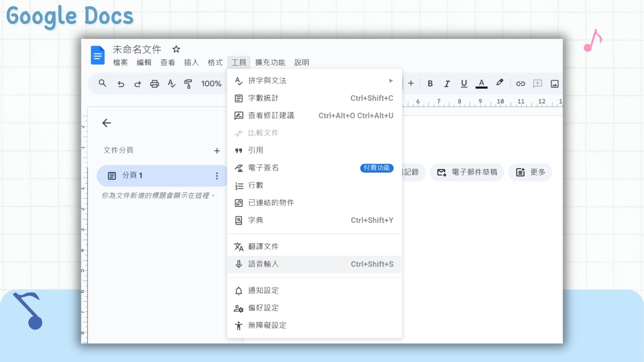
Task: Open the 檔案 menu
Action: tap(120, 62)
